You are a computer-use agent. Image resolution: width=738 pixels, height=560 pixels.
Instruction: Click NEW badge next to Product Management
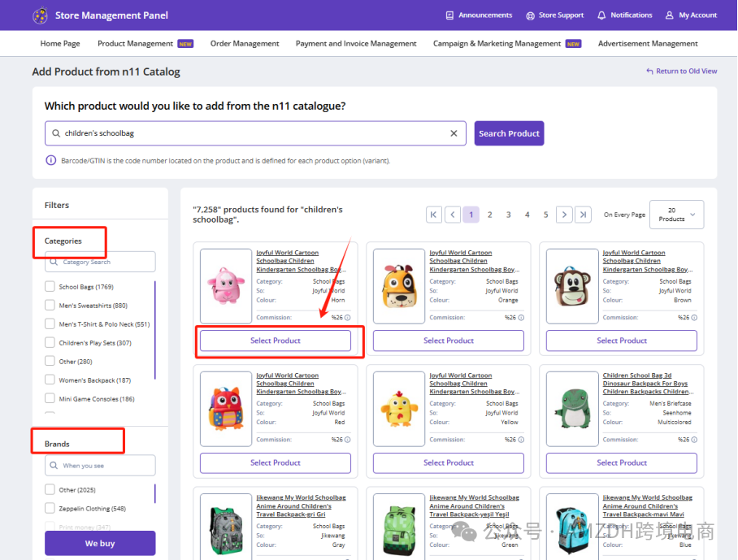[x=185, y=44]
